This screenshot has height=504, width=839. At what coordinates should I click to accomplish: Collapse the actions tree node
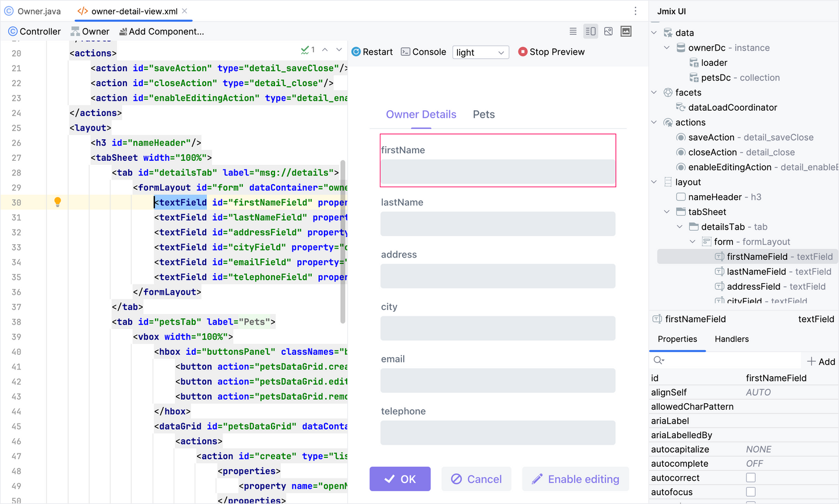point(654,122)
